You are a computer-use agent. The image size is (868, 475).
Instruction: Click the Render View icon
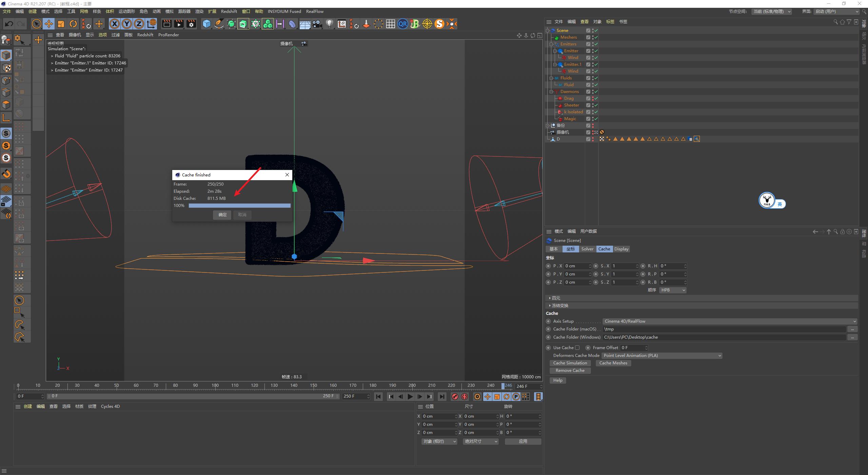166,24
